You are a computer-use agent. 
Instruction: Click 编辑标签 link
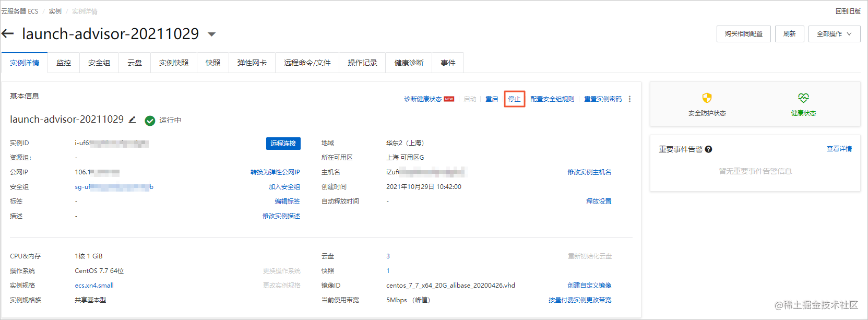pyautogui.click(x=288, y=202)
